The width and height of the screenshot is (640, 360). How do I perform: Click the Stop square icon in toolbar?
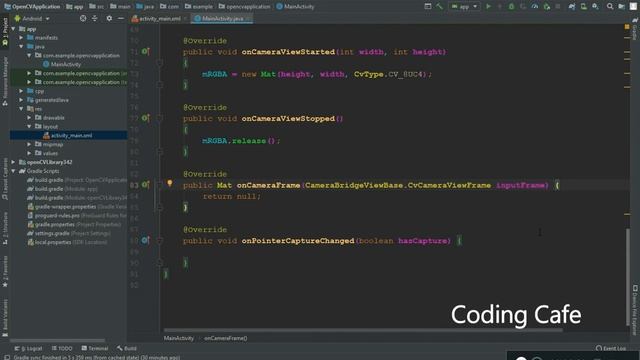pyautogui.click(x=558, y=7)
